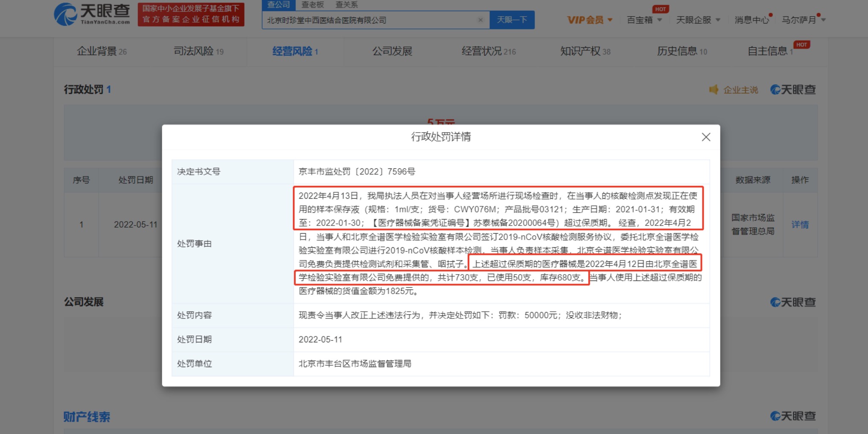Select the 京丰市监处罚〔2022〕7596号 text
868x434 pixels.
[357, 172]
